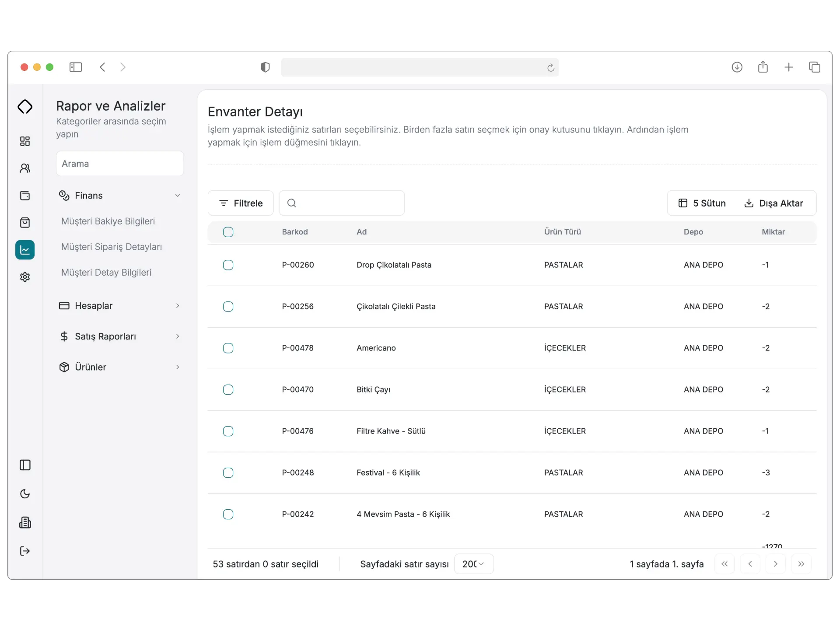
Task: Open Müşteri Bakiye Bilgileri report
Action: tap(108, 221)
